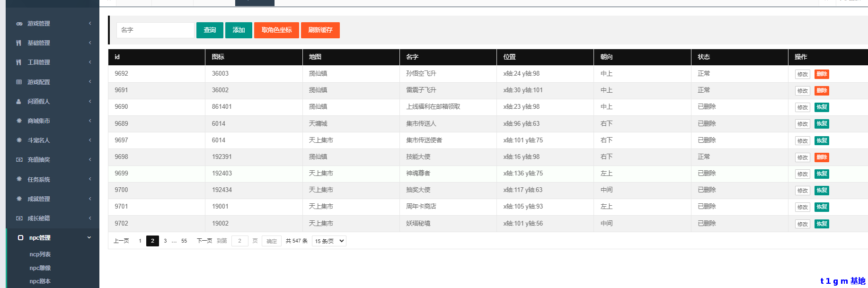Click the 查询 search button

pyautogui.click(x=210, y=30)
